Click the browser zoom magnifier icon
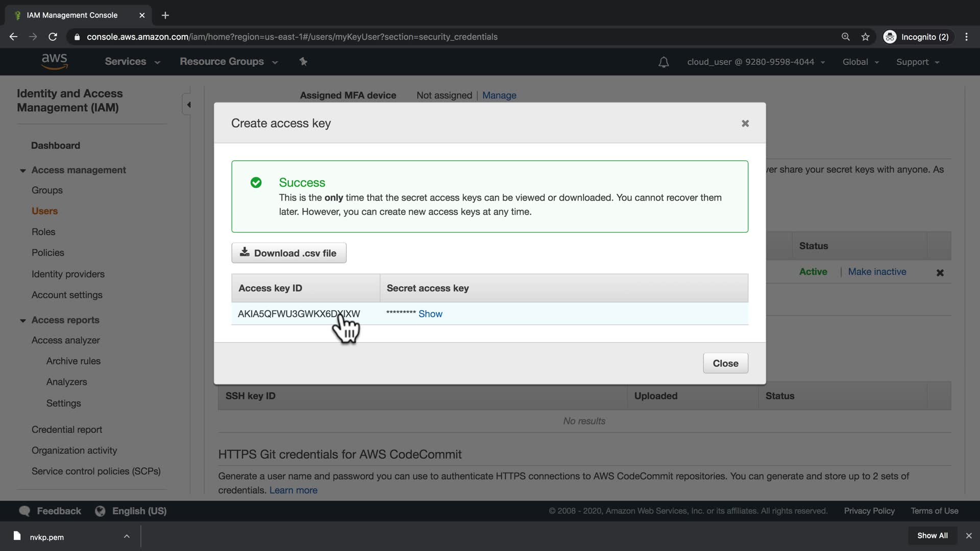This screenshot has width=980, height=551. (x=845, y=37)
